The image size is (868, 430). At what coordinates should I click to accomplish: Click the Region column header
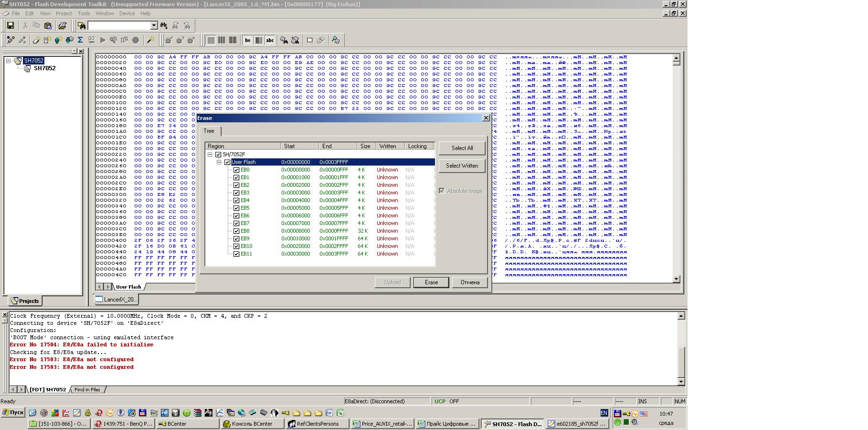click(x=243, y=146)
